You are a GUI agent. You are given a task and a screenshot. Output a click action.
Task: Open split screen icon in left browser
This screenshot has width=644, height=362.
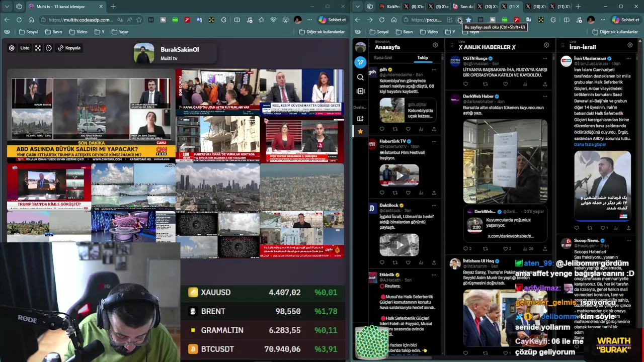237,20
